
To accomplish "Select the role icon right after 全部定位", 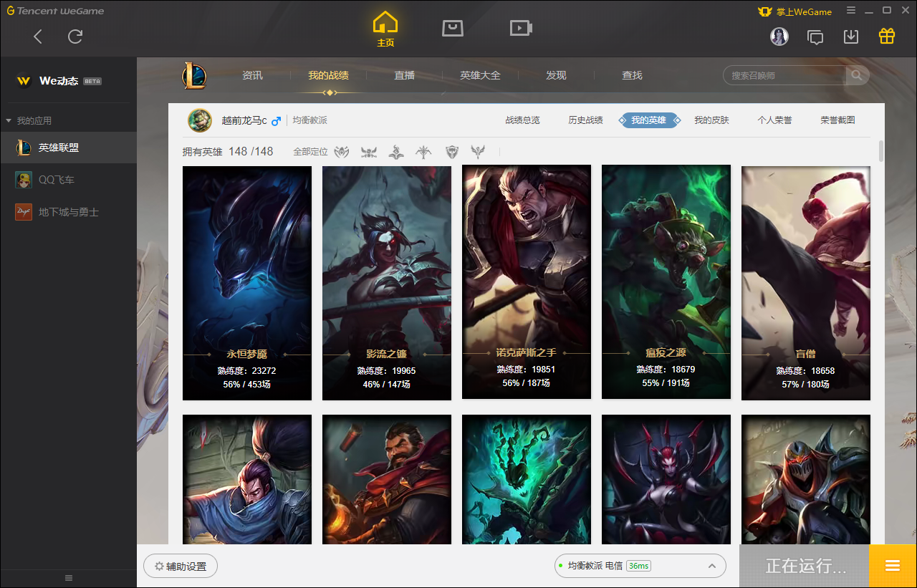I will click(x=342, y=152).
